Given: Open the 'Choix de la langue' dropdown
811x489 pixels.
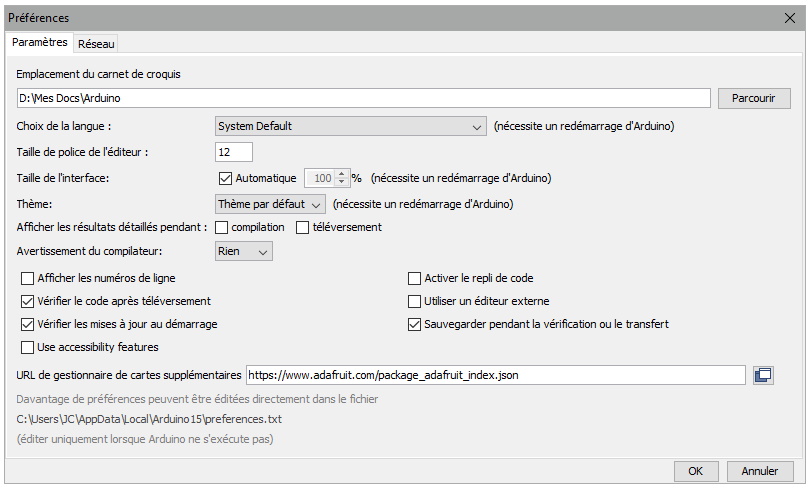Looking at the screenshot, I should (350, 127).
